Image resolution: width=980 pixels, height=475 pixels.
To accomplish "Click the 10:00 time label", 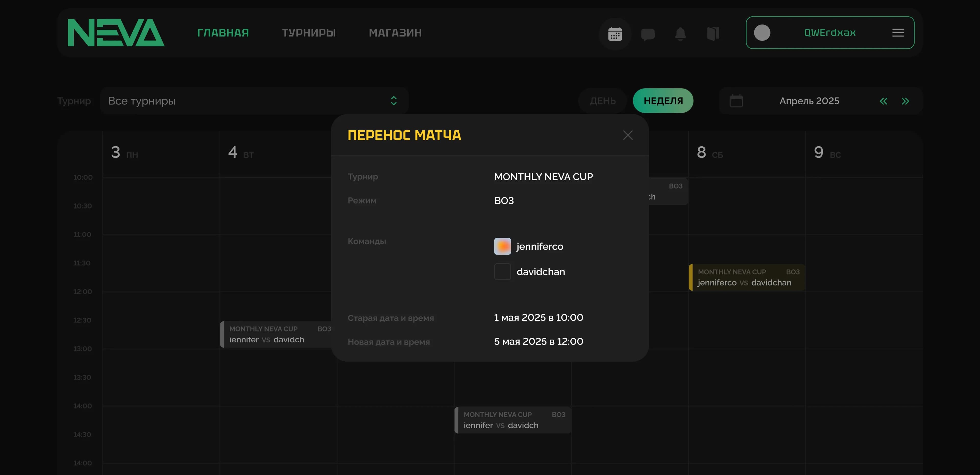I will click(82, 177).
